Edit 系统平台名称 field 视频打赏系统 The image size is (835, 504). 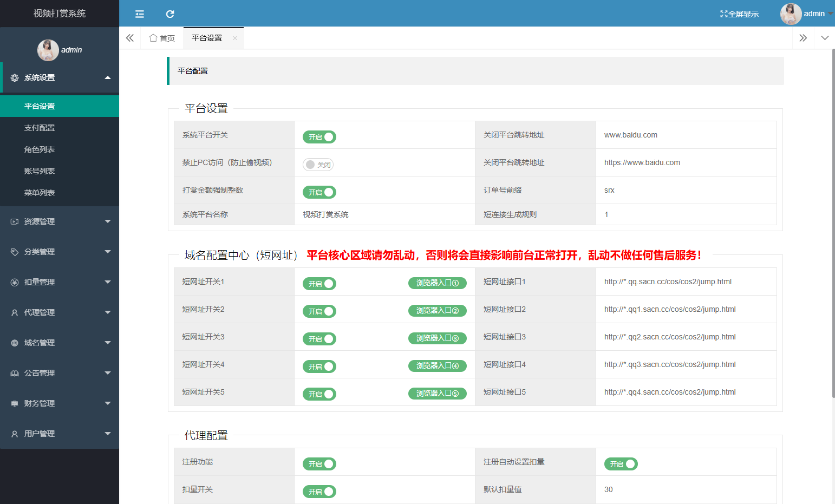[x=384, y=214]
